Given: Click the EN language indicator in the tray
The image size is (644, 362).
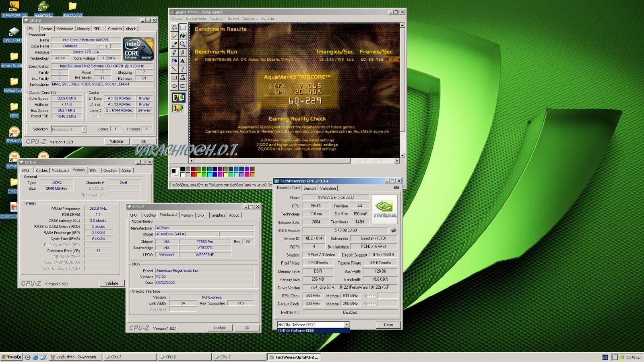Looking at the screenshot, I should click(605, 358).
